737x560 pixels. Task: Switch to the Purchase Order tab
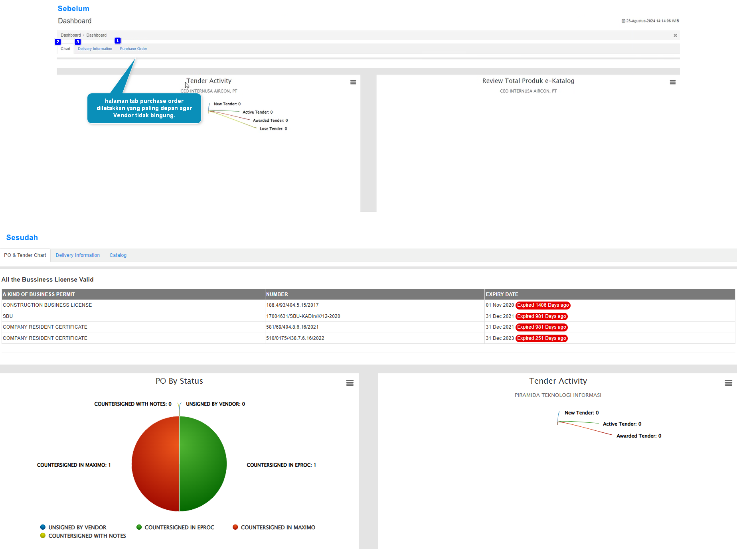133,49
